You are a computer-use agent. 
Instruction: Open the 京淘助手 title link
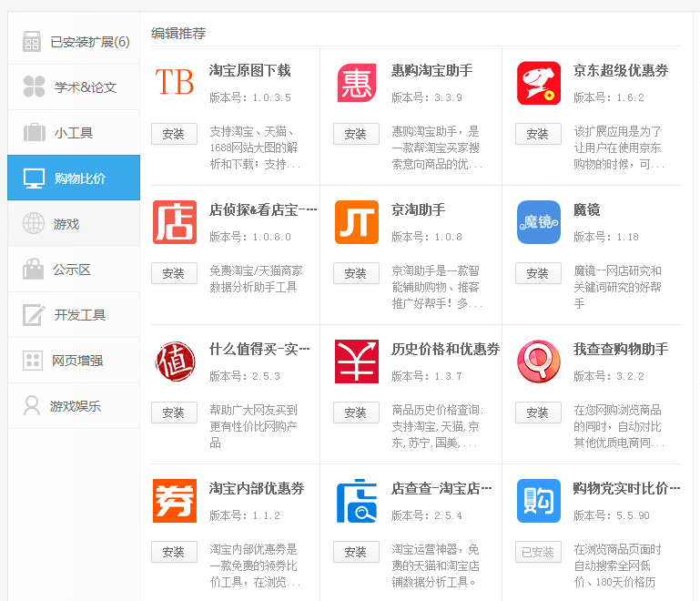419,209
